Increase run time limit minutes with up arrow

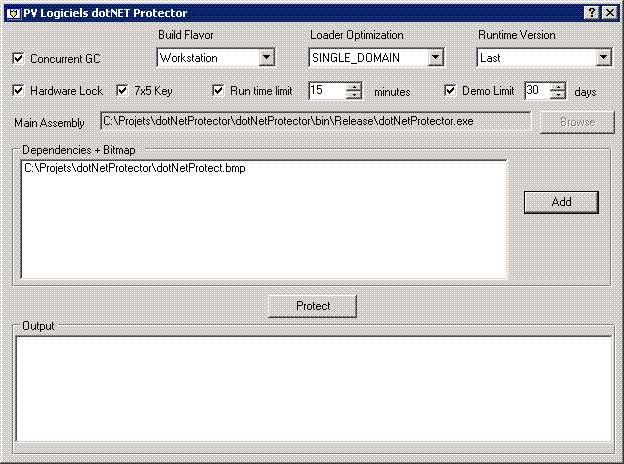(354, 86)
